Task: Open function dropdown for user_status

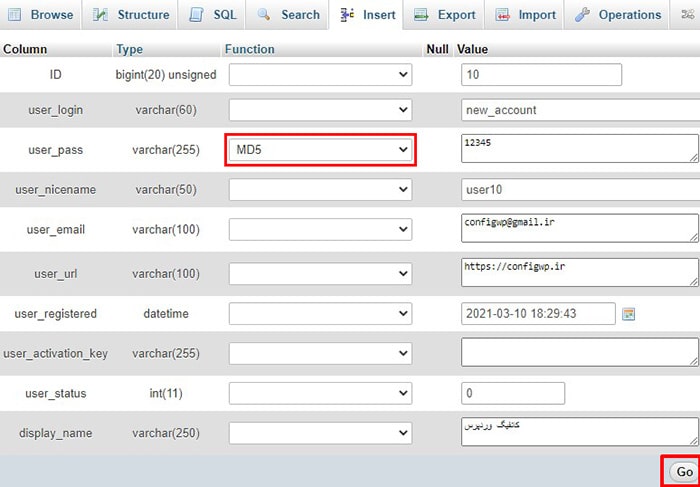Action: coord(320,393)
